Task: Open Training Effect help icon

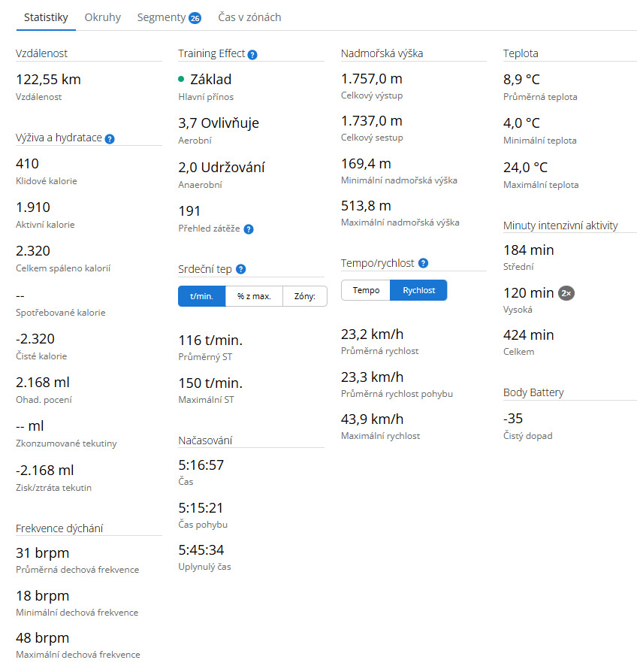Action: [252, 54]
